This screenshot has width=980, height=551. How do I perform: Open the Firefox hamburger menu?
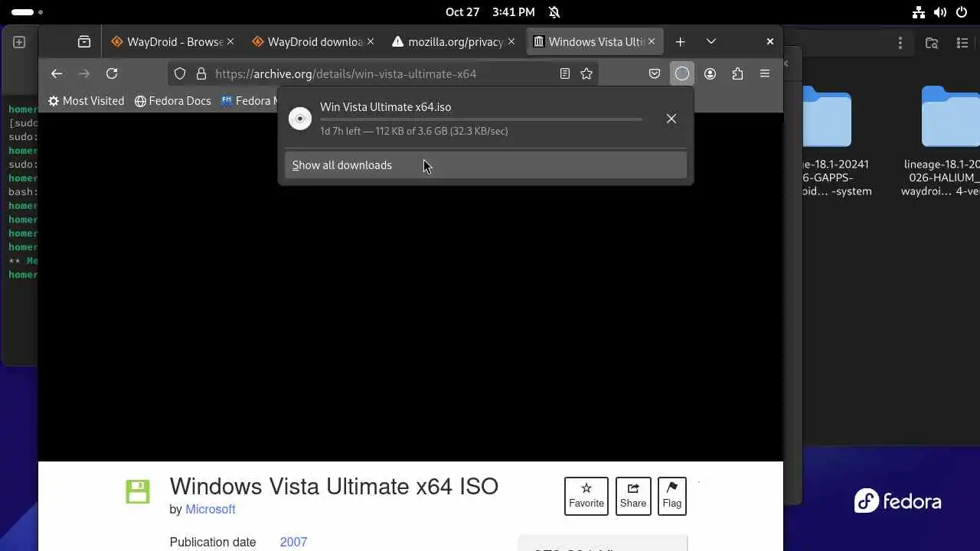point(765,73)
